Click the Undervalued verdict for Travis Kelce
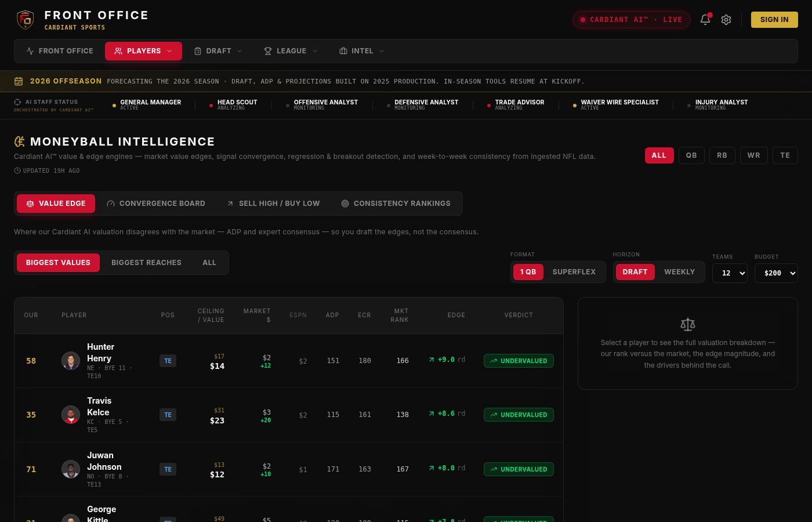Viewport: 812px width, 522px height. tap(519, 415)
